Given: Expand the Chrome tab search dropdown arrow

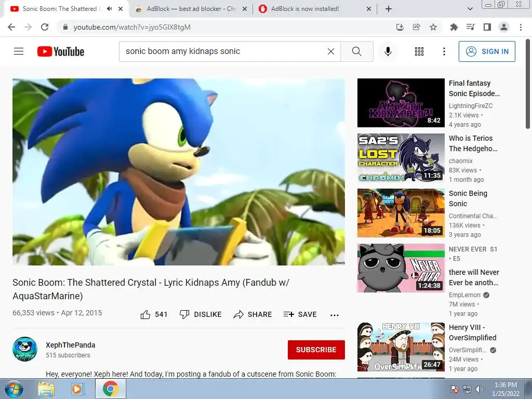Looking at the screenshot, I should [470, 9].
